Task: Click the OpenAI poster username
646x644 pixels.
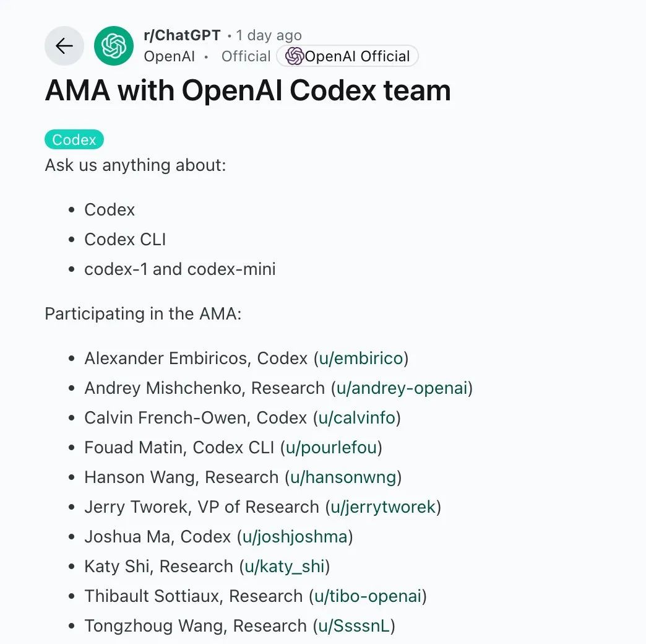Action: pos(169,56)
